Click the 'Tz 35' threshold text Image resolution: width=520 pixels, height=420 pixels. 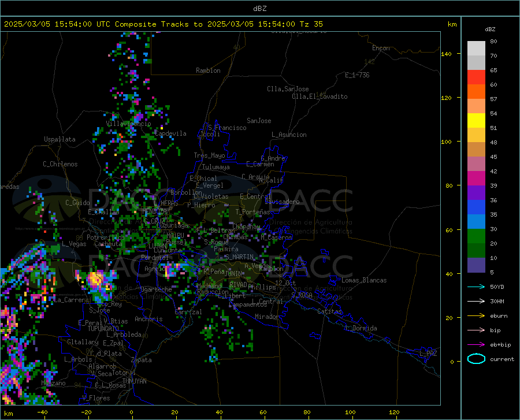click(x=311, y=24)
